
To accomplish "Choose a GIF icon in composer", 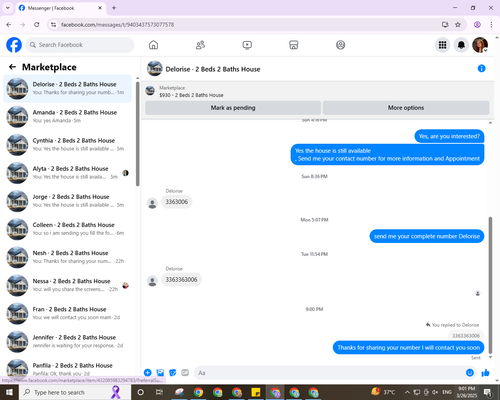I will coord(185,373).
